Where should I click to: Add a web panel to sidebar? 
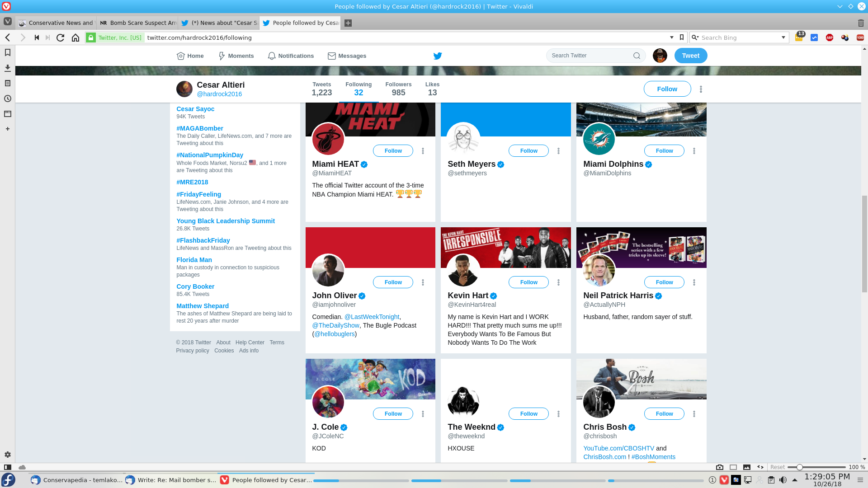[x=8, y=129]
